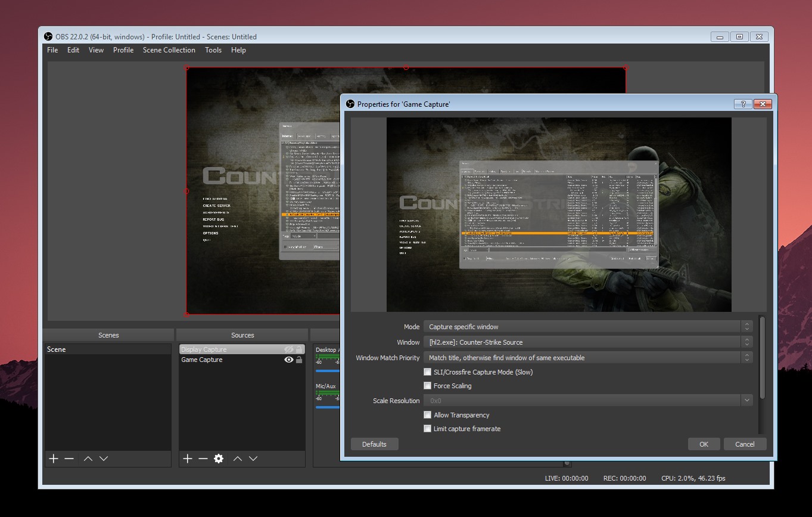This screenshot has height=517, width=812.
Task: Minimize the OBS main window
Action: pos(720,36)
